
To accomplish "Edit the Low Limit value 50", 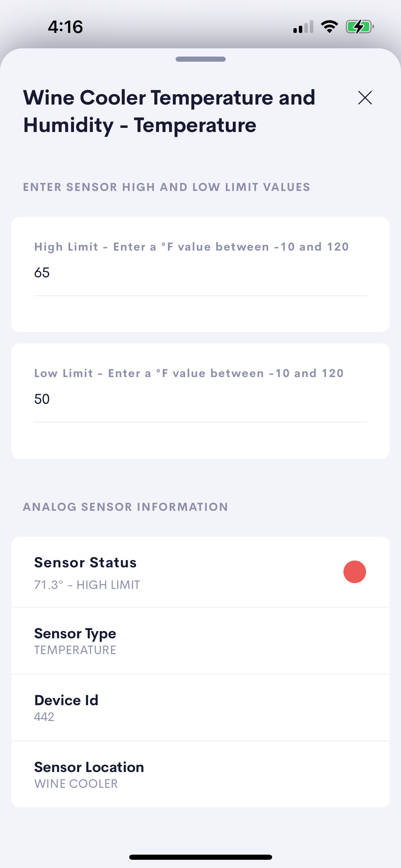I will (x=200, y=399).
